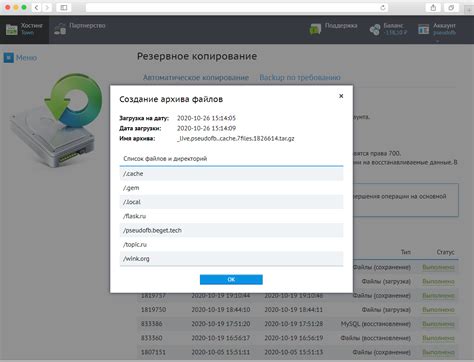Select the /flask.ru directory row
The image size is (474, 362).
(x=231, y=216)
